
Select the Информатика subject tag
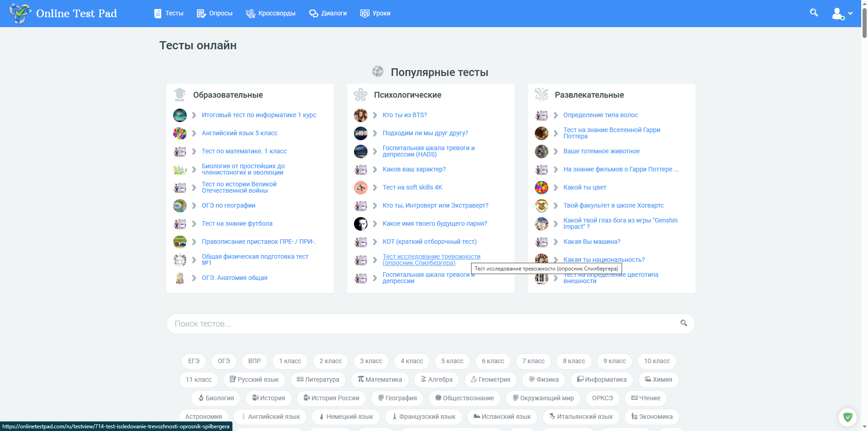coord(602,379)
